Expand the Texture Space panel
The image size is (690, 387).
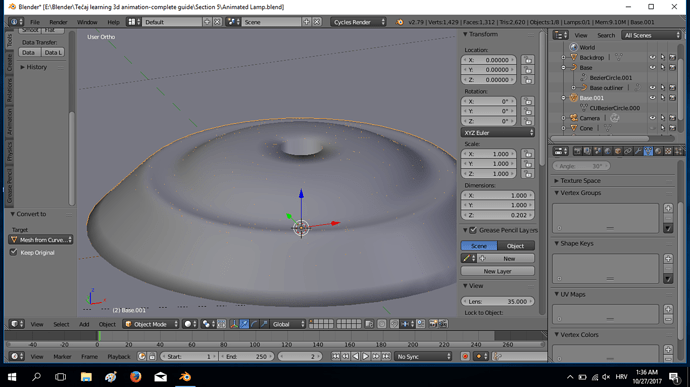point(580,181)
